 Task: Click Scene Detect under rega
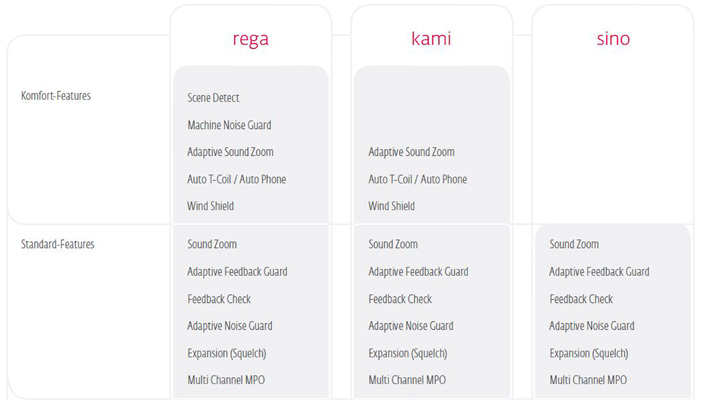[x=213, y=97]
